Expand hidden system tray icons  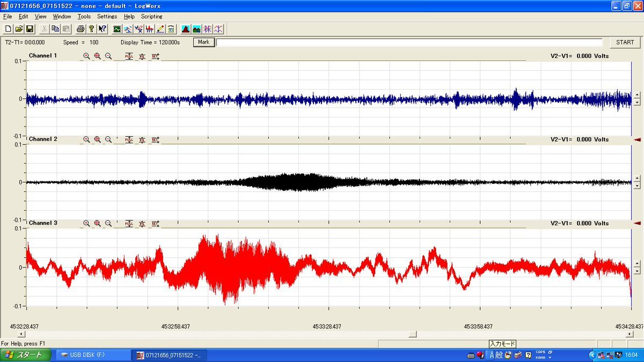(592, 355)
